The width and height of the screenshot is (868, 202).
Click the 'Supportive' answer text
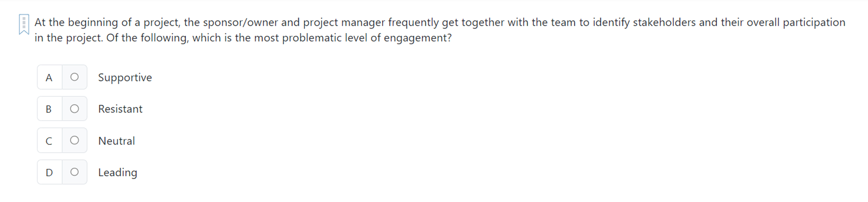[125, 77]
